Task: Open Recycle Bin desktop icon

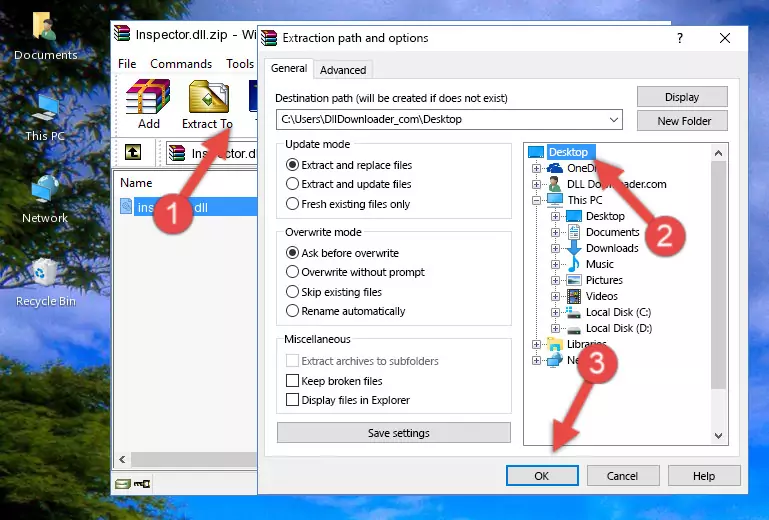Action: [x=45, y=273]
